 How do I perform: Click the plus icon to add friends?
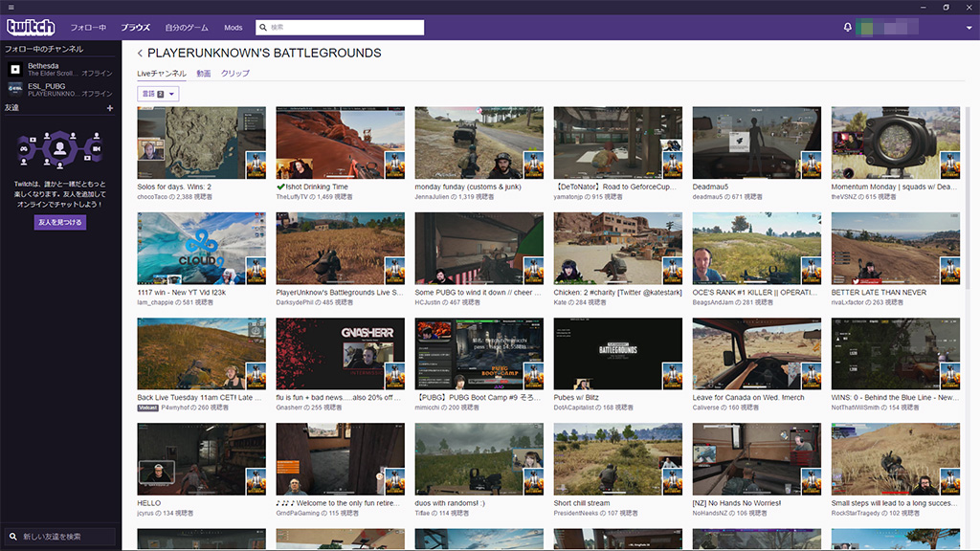110,108
